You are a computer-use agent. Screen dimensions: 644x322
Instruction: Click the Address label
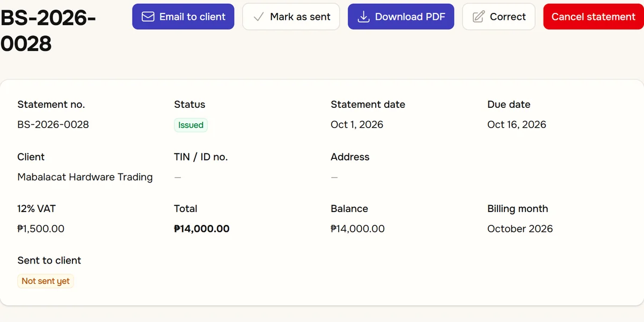350,157
